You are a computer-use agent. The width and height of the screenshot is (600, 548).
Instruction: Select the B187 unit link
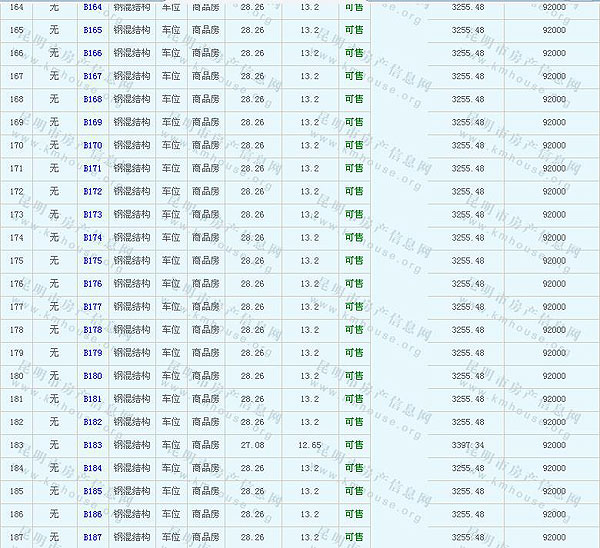tap(92, 537)
